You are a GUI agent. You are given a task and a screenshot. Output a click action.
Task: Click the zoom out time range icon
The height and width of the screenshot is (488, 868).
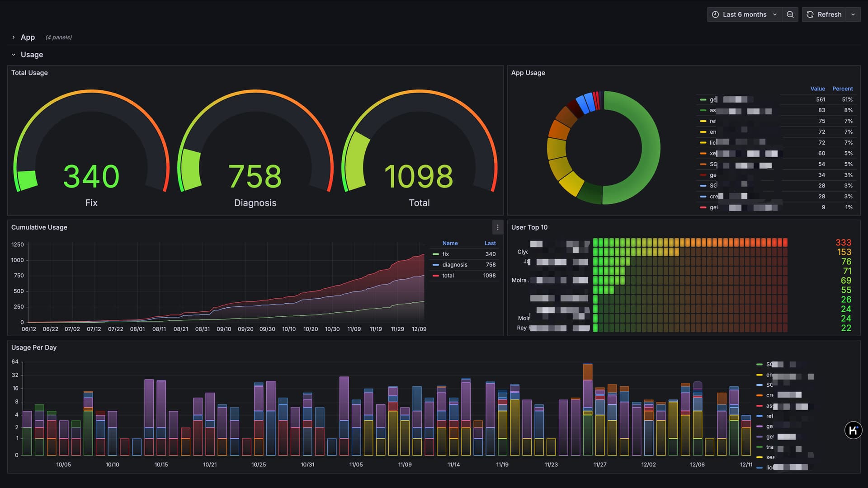790,14
